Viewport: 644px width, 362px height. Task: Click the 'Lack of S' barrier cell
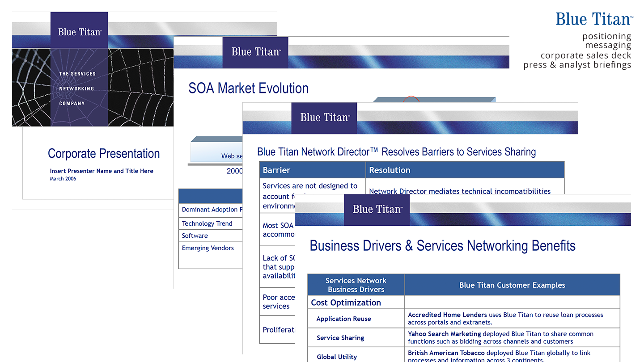[x=278, y=267]
